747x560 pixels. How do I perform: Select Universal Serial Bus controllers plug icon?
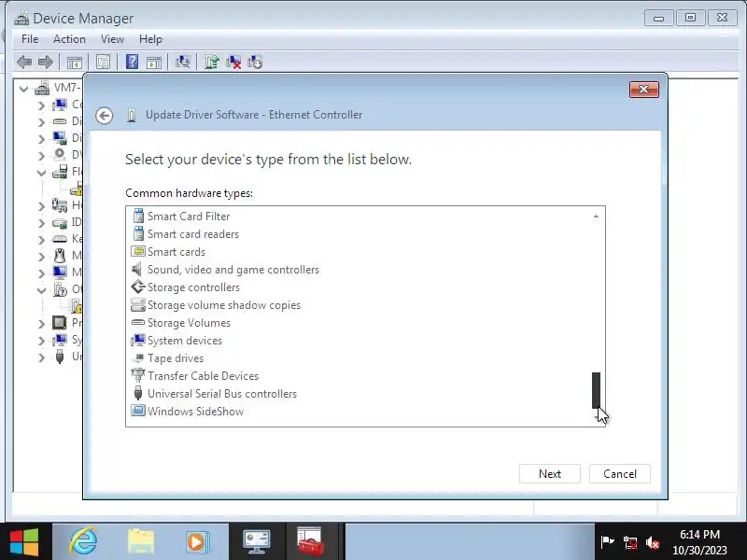[138, 393]
